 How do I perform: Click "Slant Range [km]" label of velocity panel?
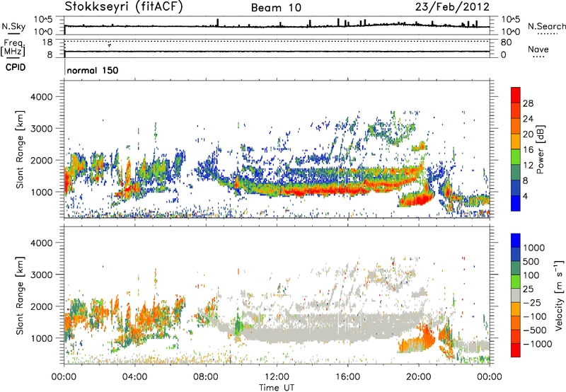[20, 296]
